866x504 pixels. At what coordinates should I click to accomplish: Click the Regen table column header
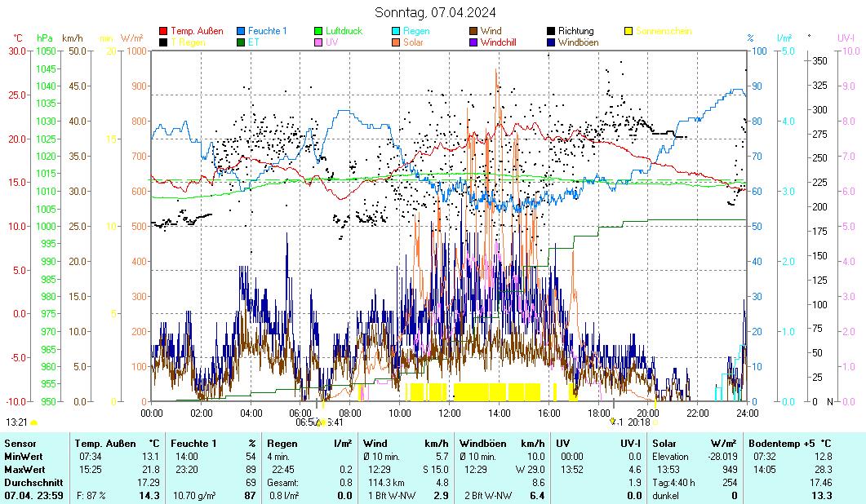pyautogui.click(x=282, y=444)
